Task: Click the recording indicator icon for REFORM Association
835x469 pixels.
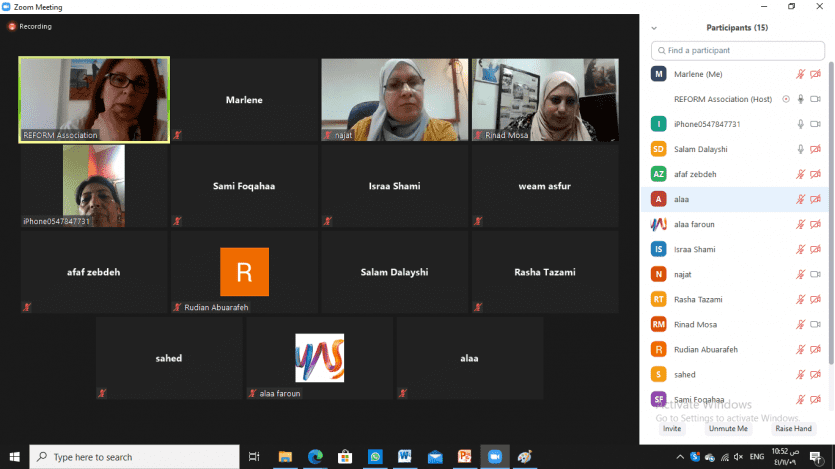Action: pos(786,99)
